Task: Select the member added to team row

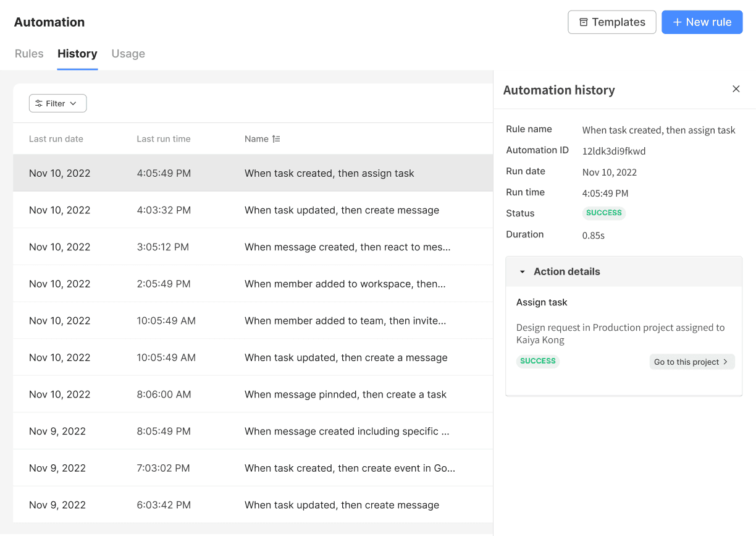Action: tap(253, 321)
